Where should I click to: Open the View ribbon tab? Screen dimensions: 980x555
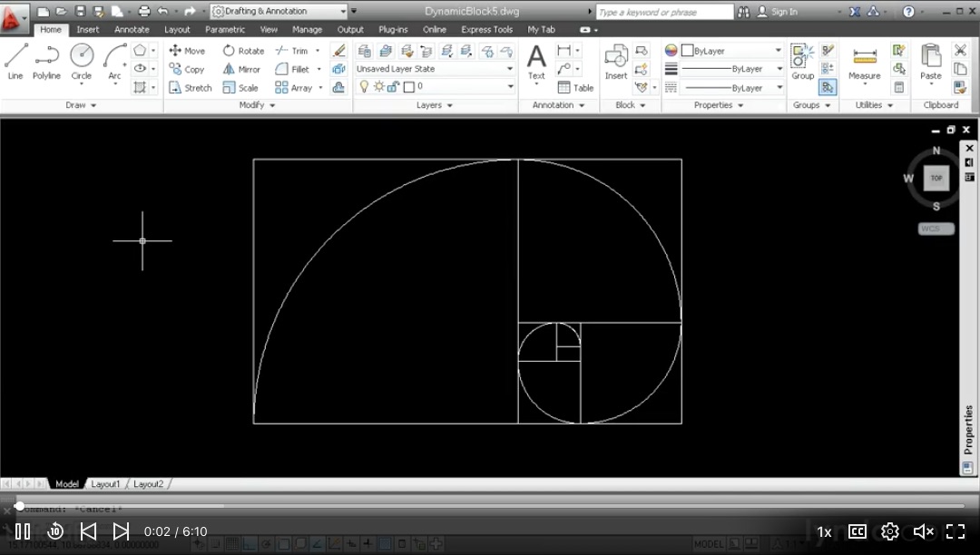(269, 29)
